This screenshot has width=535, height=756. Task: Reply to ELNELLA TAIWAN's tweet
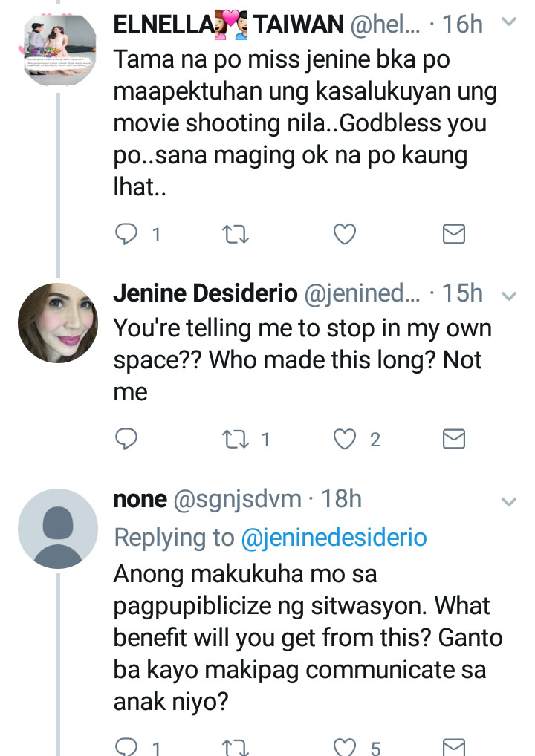127,235
